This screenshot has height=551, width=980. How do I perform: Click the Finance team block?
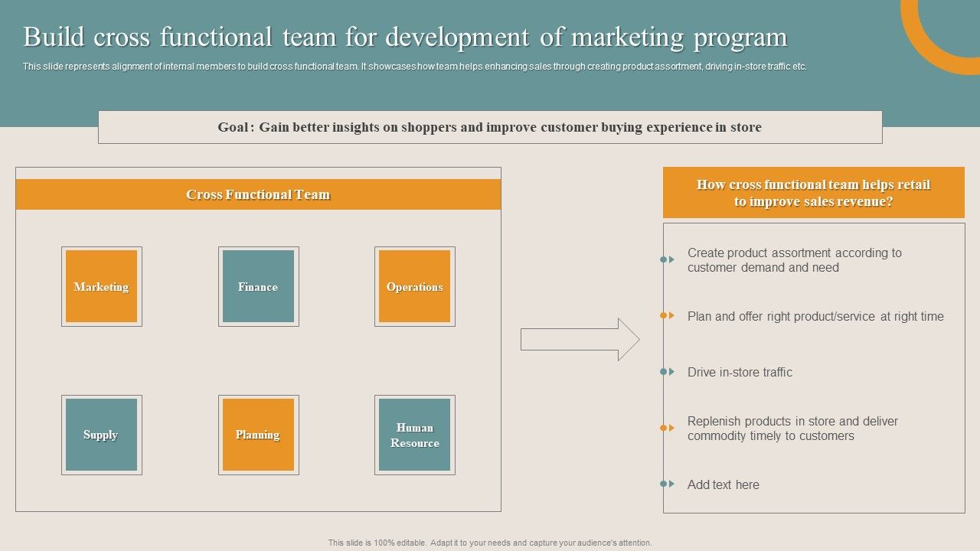tap(258, 286)
